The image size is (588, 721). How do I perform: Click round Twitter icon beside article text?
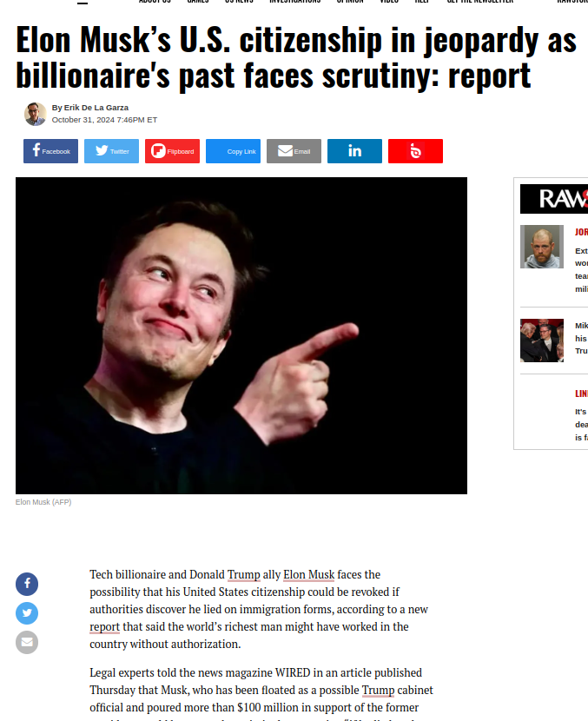(x=27, y=613)
